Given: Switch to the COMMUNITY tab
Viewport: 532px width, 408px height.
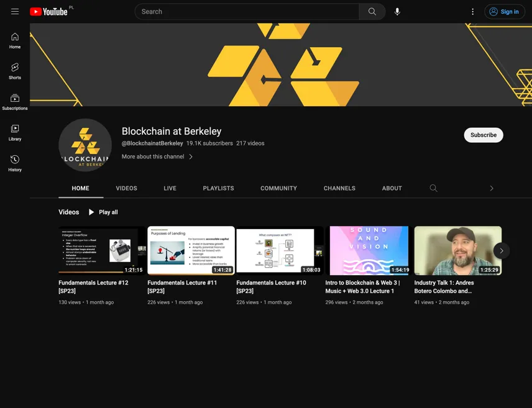Looking at the screenshot, I should click(278, 188).
